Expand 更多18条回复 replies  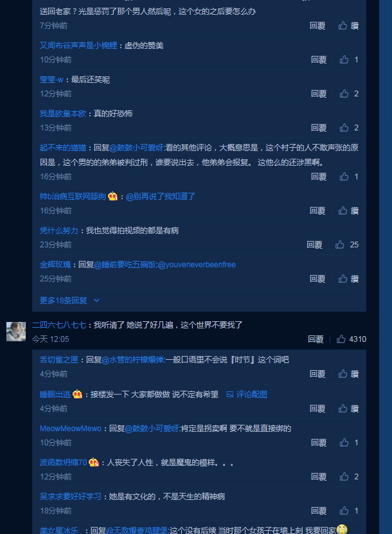64,300
